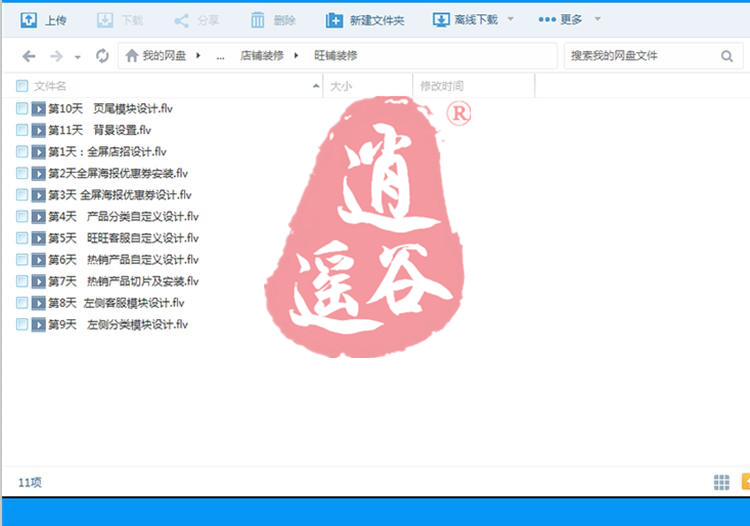Click video icon of 第11天 背景设置.flv
Screen dimensions: 750x526
tap(38, 130)
